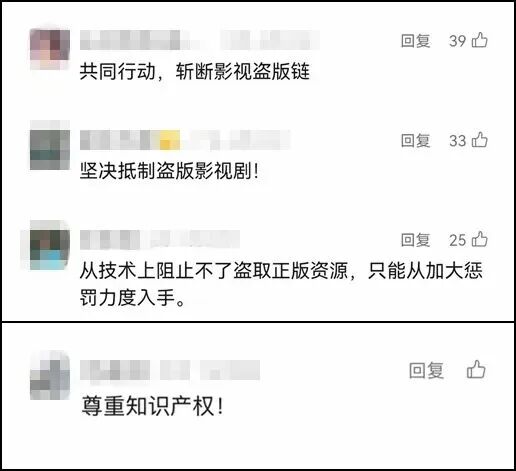The image size is (516, 471).
Task: Select comment text 坚决抵制盗版影视剧
Action: 169,171
